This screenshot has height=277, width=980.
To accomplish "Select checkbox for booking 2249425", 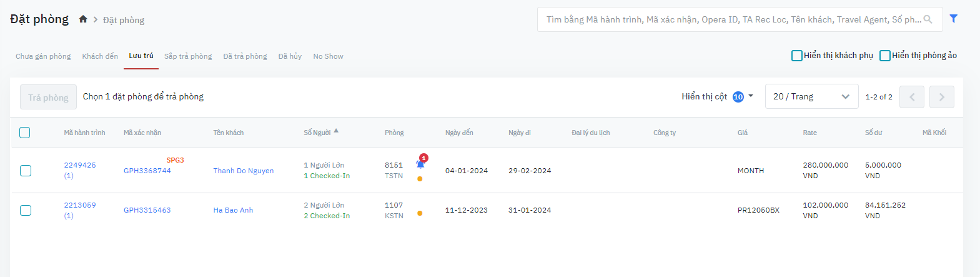I will pos(26,171).
